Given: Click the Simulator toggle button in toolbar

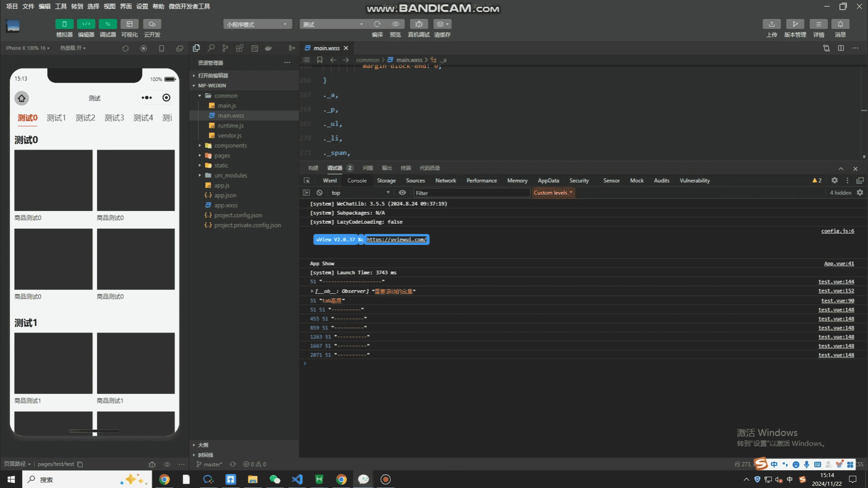Looking at the screenshot, I should click(x=64, y=24).
